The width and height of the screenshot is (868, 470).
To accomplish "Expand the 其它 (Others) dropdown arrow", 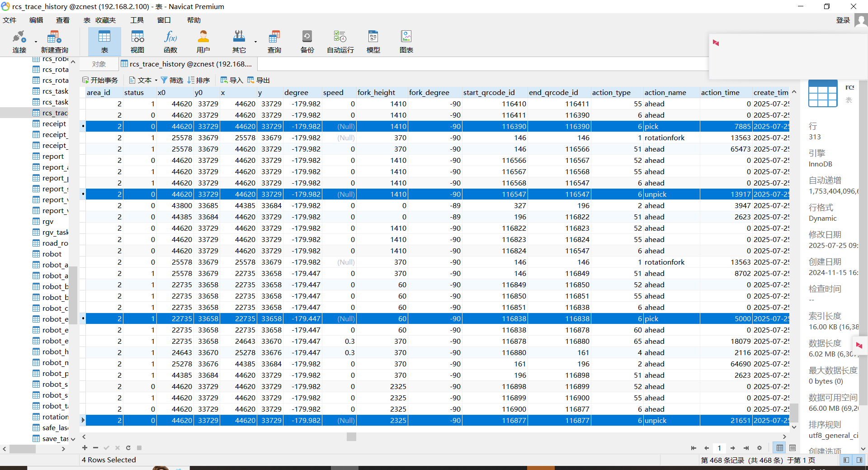I will click(x=255, y=42).
